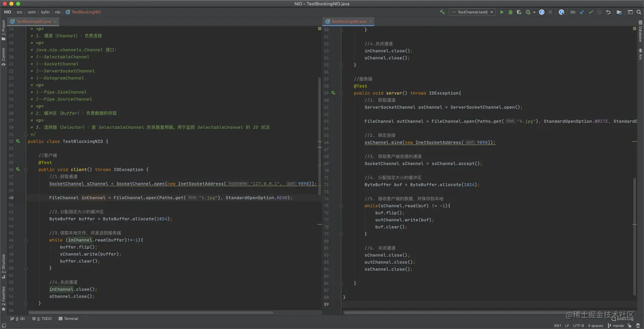This screenshot has width=644, height=329.
Task: Click the left editor inspection indicator square
Action: coord(319,29)
